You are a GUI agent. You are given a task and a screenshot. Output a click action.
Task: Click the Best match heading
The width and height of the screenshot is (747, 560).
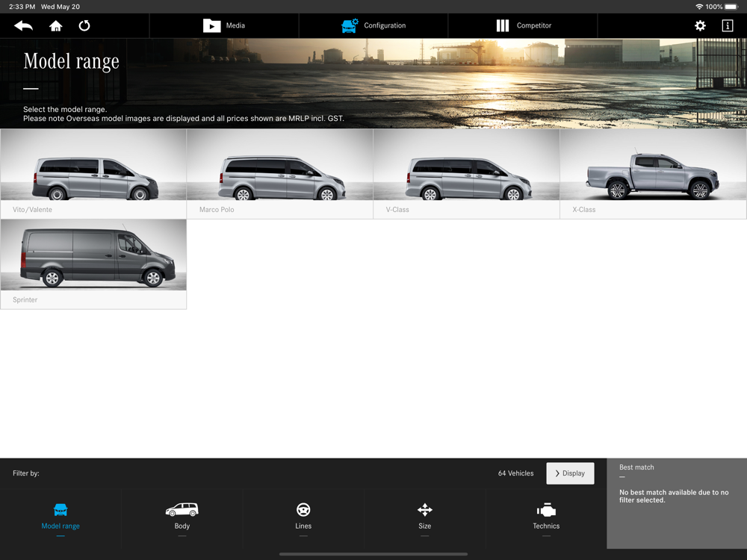tap(636, 467)
